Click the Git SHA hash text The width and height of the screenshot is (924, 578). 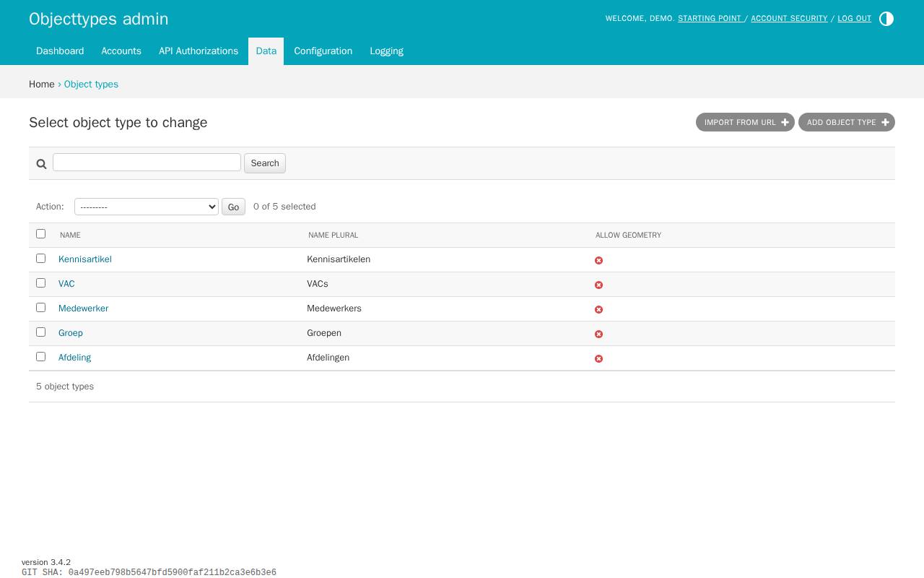(173, 573)
